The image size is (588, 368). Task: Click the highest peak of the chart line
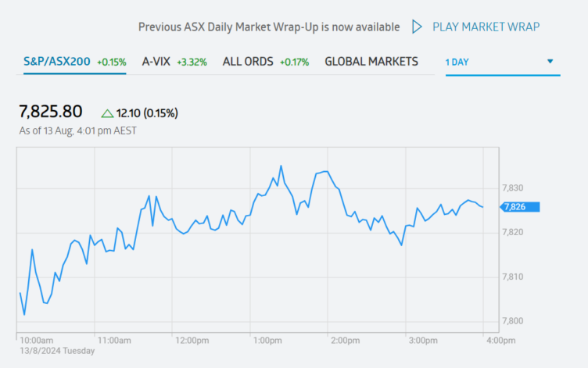tap(281, 166)
